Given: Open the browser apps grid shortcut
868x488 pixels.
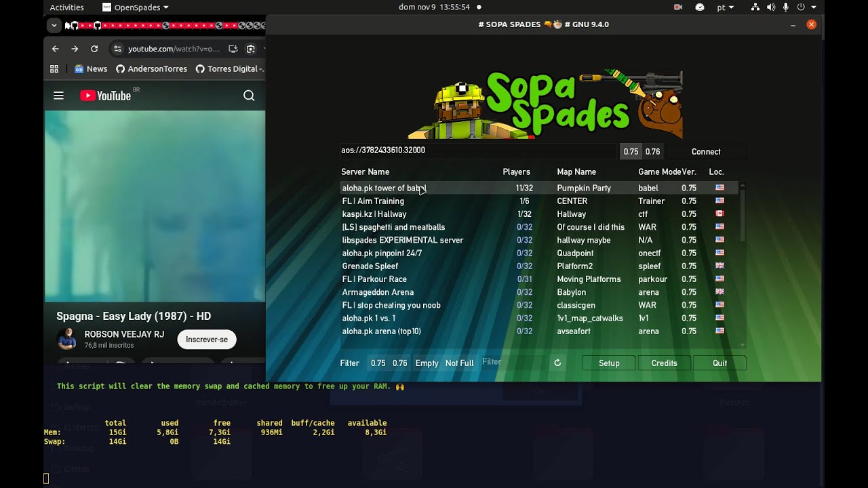Looking at the screenshot, I should 54,68.
